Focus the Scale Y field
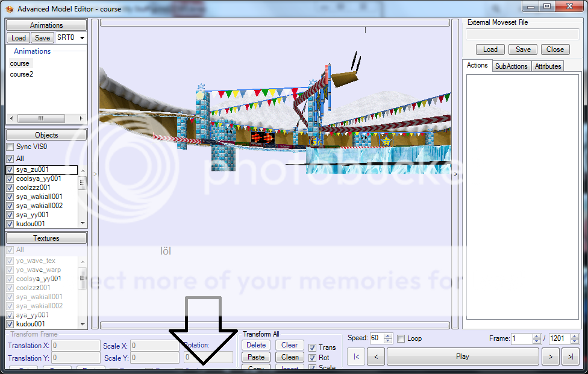Viewport: 588px width, 374px height. [155, 358]
